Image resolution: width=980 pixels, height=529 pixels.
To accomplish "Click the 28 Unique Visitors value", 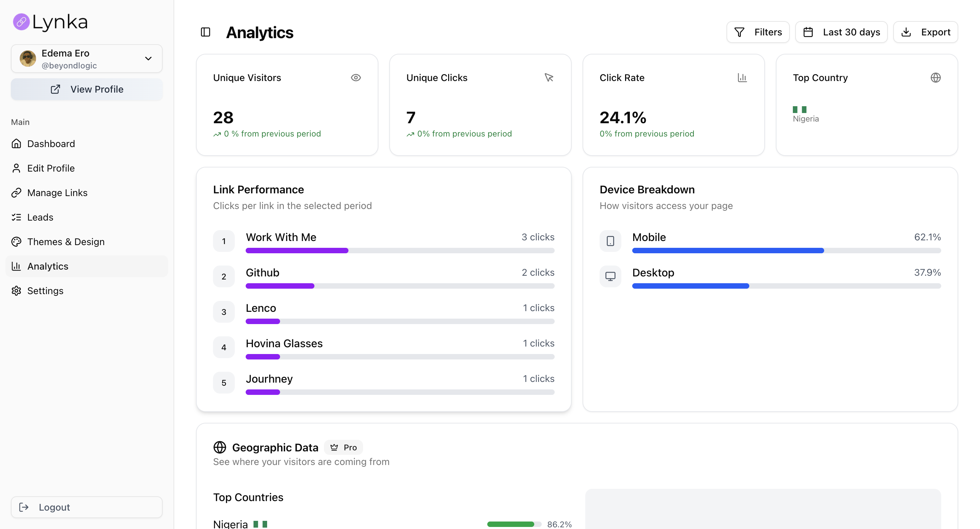I will coord(223,117).
